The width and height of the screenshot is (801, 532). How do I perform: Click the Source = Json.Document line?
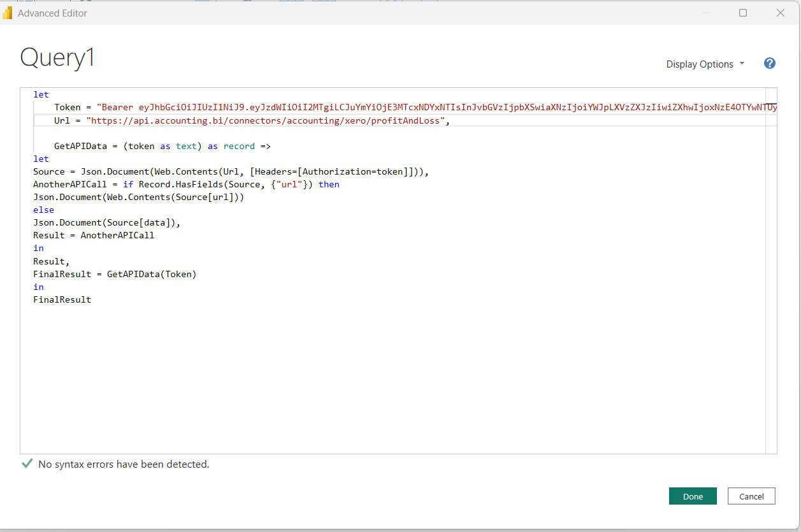pos(231,171)
